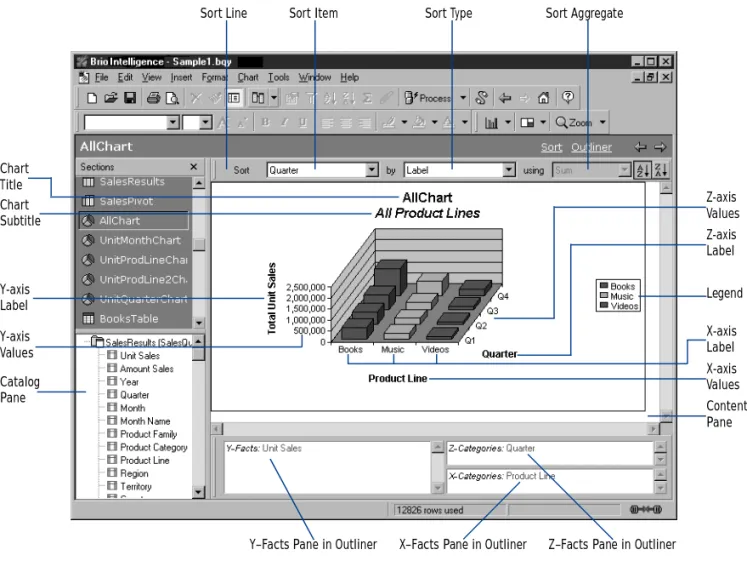Open the View menu

point(151,77)
